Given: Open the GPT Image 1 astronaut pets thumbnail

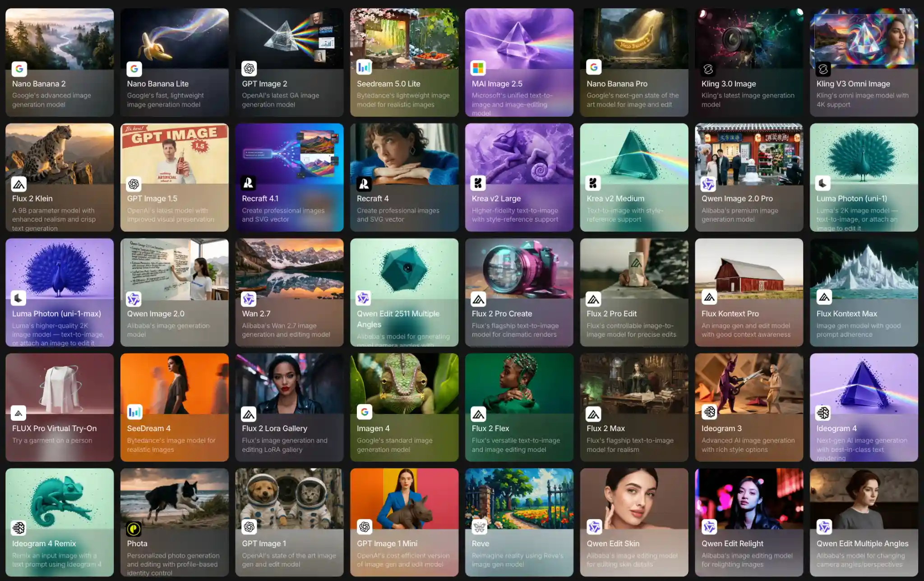Looking at the screenshot, I should pyautogui.click(x=289, y=498).
